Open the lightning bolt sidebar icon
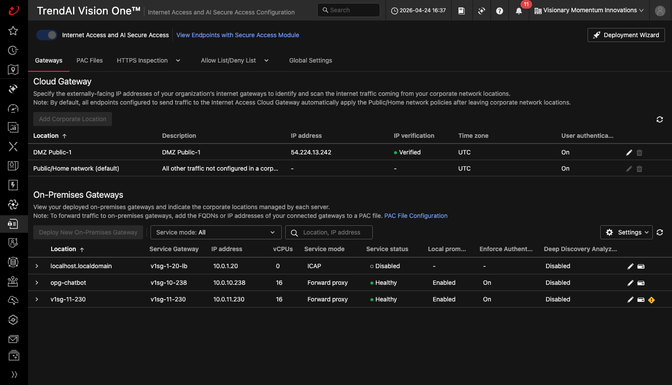The image size is (672, 385). (13, 185)
